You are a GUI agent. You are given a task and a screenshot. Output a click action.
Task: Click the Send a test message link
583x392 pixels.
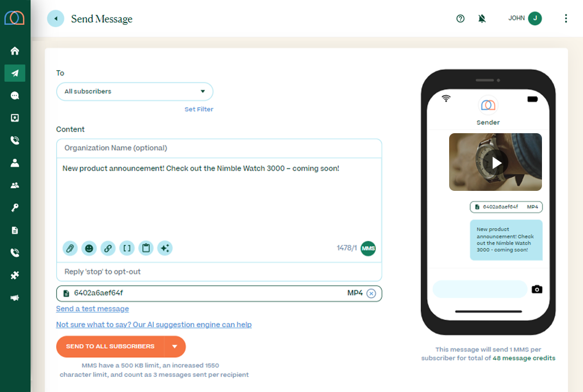click(92, 309)
